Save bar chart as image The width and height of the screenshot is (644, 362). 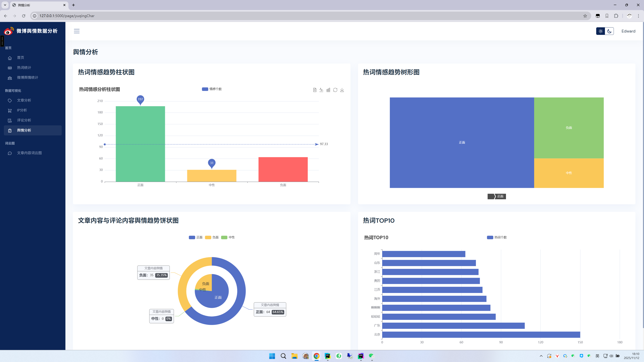pos(342,90)
